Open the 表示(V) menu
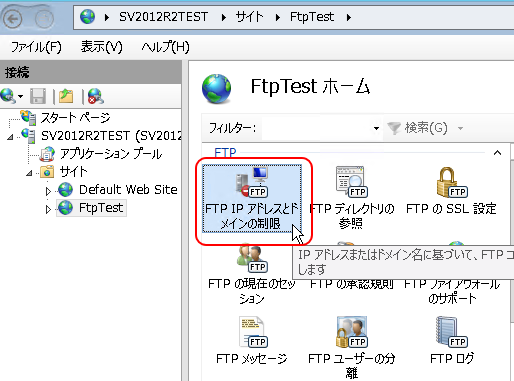The image size is (514, 381). click(101, 47)
